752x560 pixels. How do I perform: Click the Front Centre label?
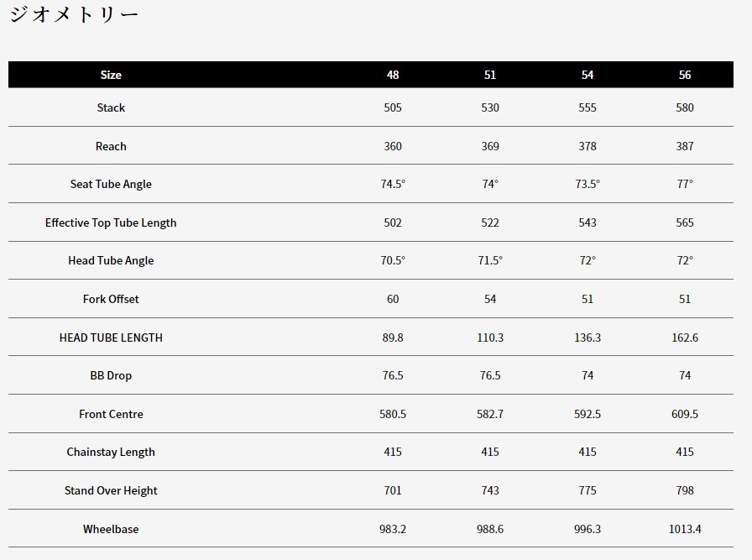pos(111,414)
